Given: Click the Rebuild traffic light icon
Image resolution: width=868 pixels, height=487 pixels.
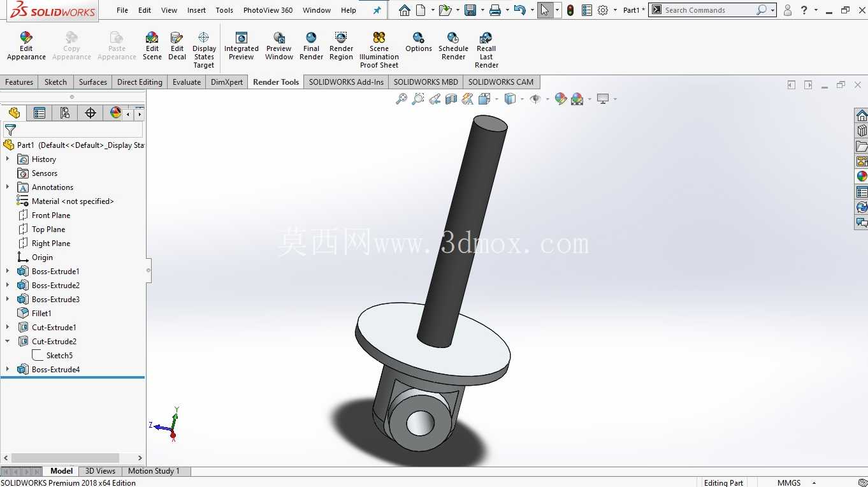Looking at the screenshot, I should (x=570, y=10).
